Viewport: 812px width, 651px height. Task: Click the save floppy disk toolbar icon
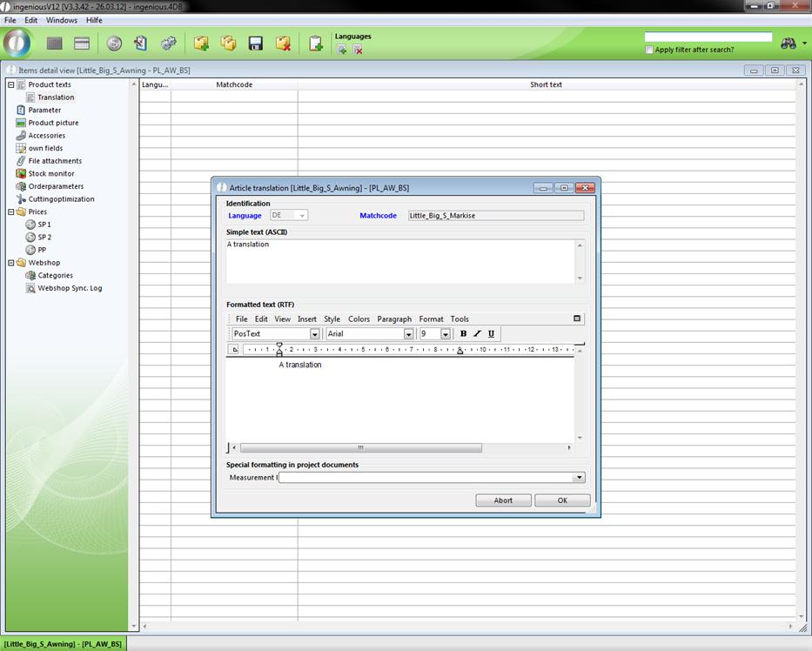coord(256,44)
